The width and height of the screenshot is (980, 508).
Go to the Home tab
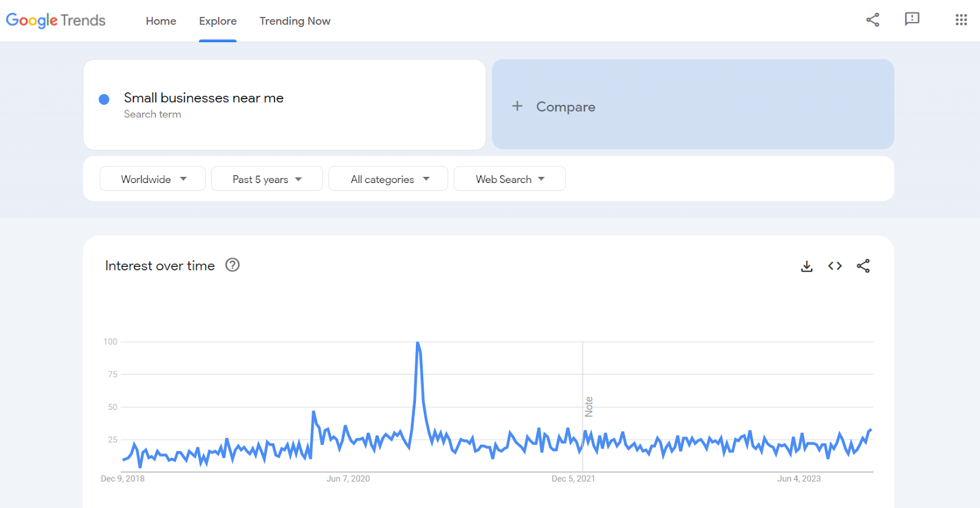click(161, 21)
